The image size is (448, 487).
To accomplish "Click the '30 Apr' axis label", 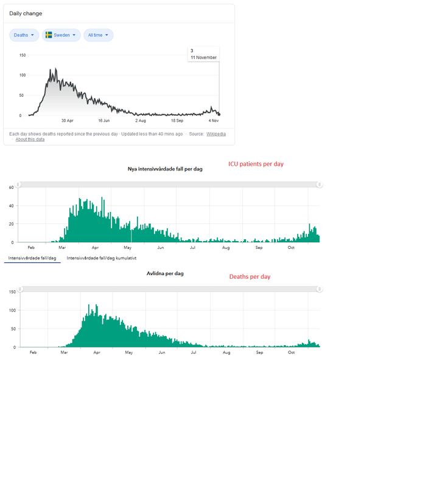I will 68,121.
